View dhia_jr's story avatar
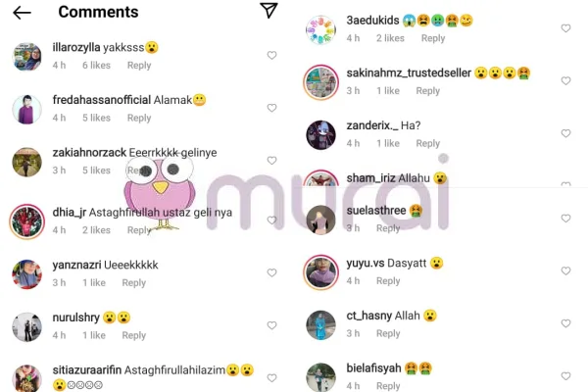This screenshot has height=392, width=588. coord(27,221)
